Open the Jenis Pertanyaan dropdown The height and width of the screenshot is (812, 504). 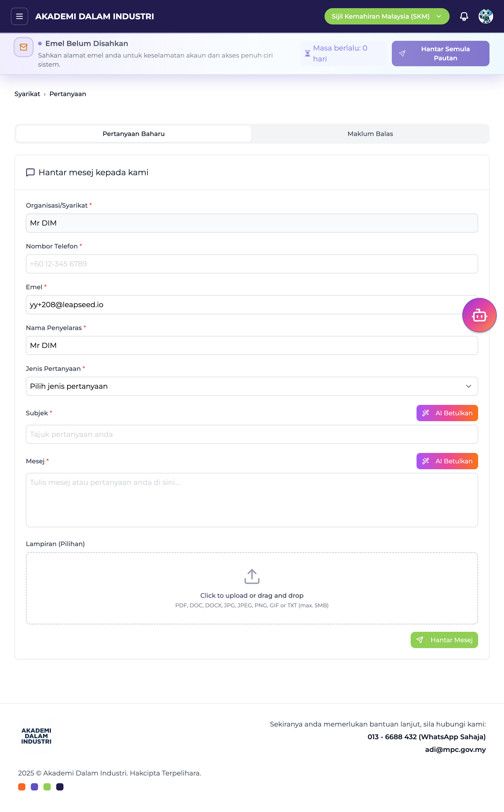(x=252, y=386)
